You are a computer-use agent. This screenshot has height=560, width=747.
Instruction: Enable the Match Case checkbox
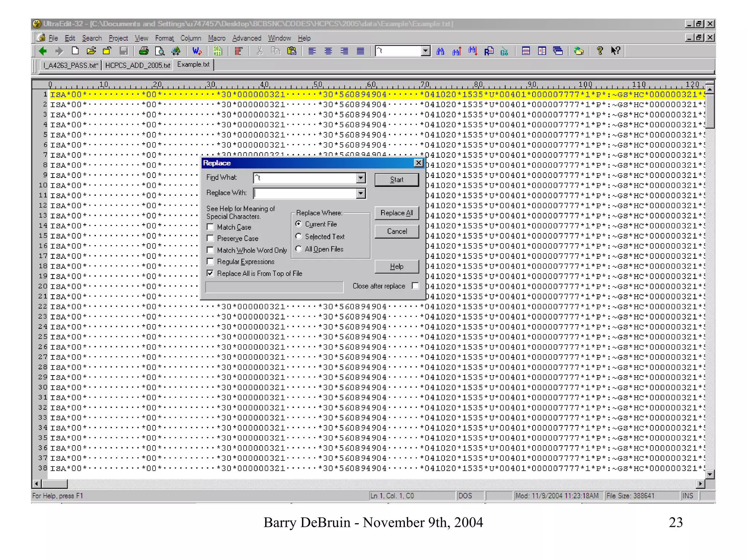click(x=210, y=227)
